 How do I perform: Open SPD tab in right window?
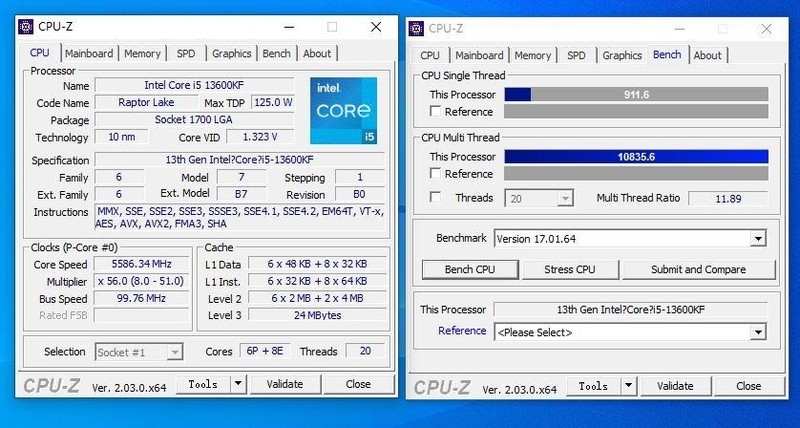point(577,56)
